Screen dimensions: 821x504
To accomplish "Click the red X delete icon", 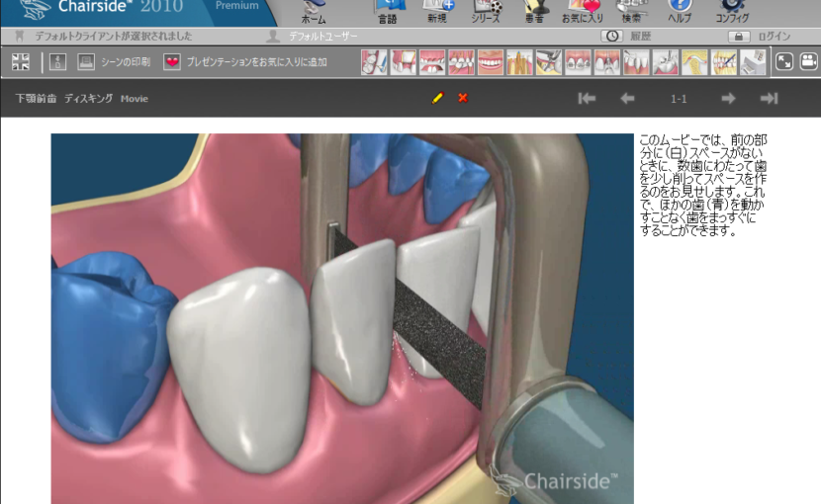I will (x=463, y=98).
